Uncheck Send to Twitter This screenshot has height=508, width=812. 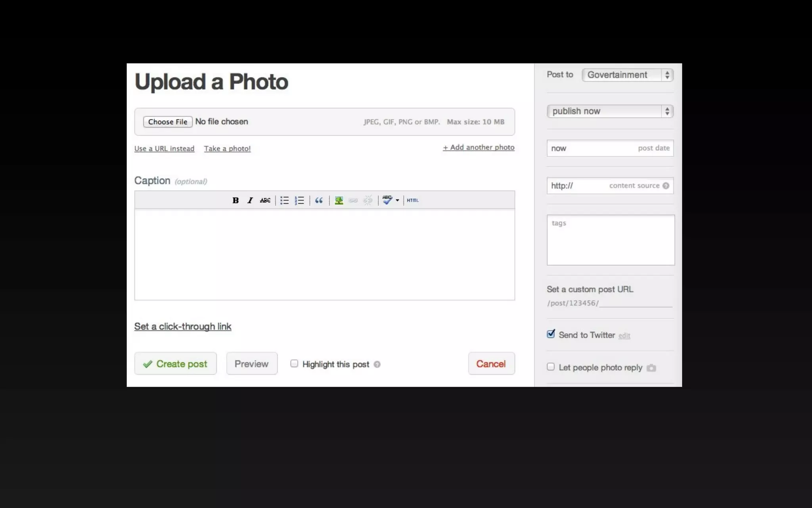click(551, 334)
